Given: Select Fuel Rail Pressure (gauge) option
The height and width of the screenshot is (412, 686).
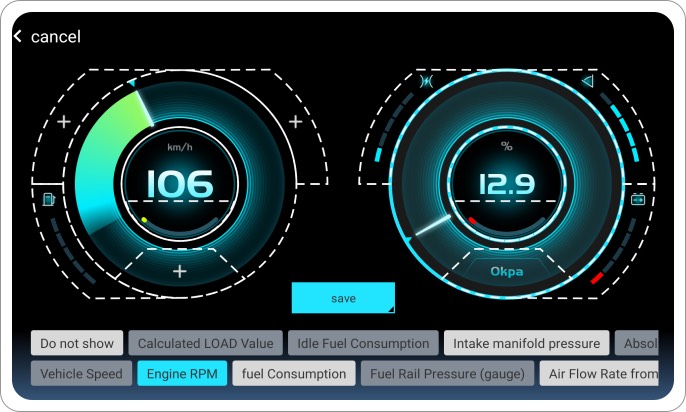Looking at the screenshot, I should pos(446,374).
